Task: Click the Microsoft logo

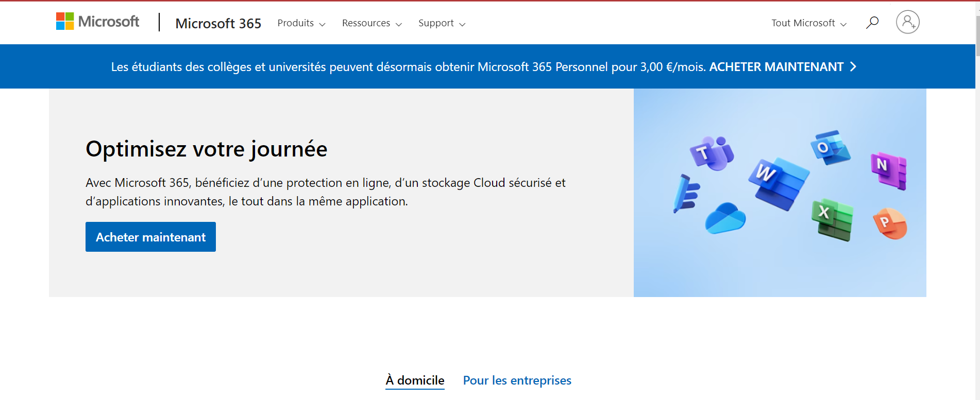Action: [x=97, y=22]
